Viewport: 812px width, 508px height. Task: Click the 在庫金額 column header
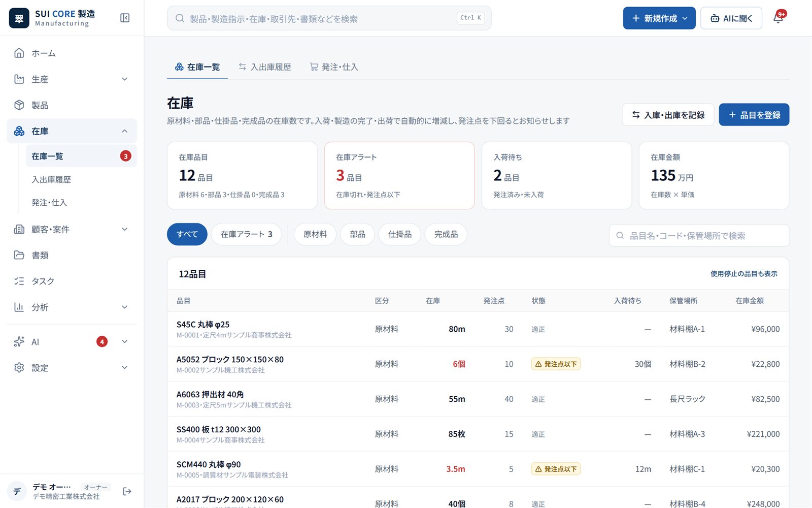750,301
